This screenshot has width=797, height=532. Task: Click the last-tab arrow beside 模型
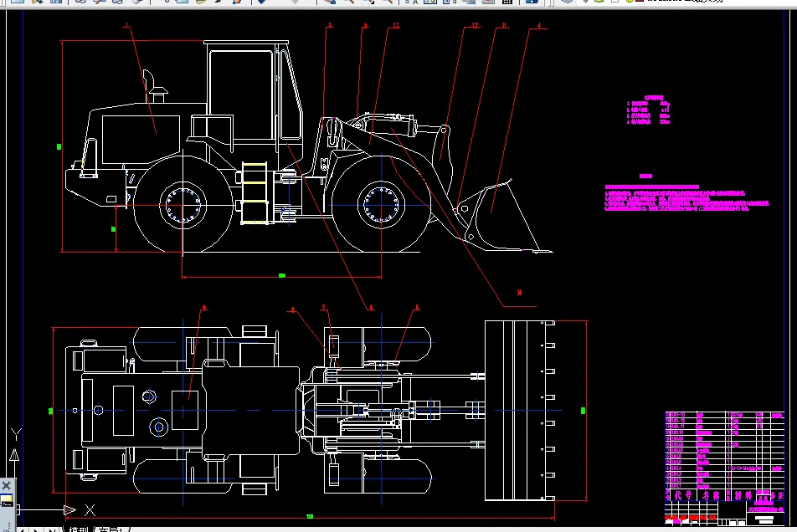[x=51, y=529]
